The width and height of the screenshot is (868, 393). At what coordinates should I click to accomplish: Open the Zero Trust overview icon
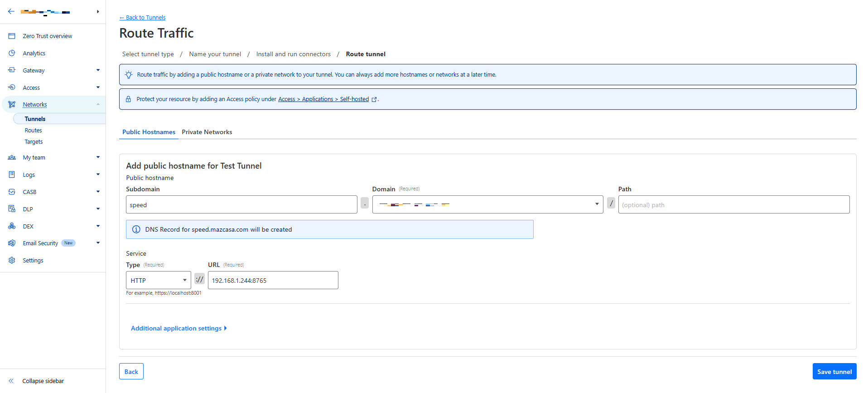coord(12,36)
